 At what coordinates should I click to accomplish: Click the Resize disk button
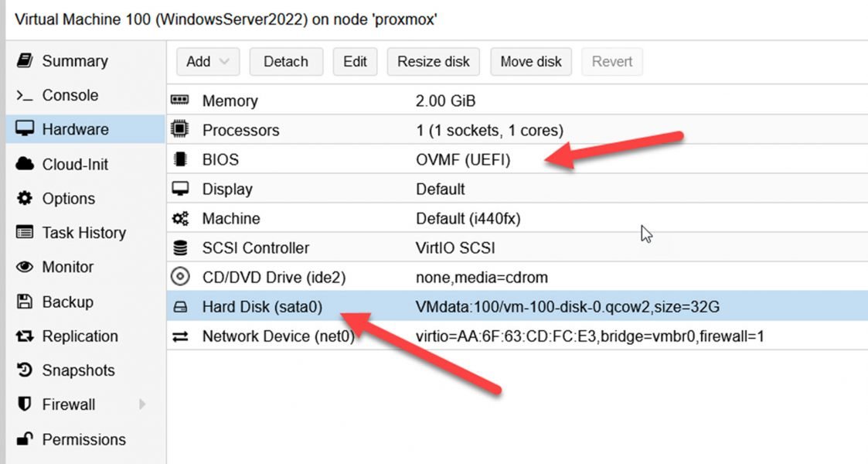pos(433,61)
